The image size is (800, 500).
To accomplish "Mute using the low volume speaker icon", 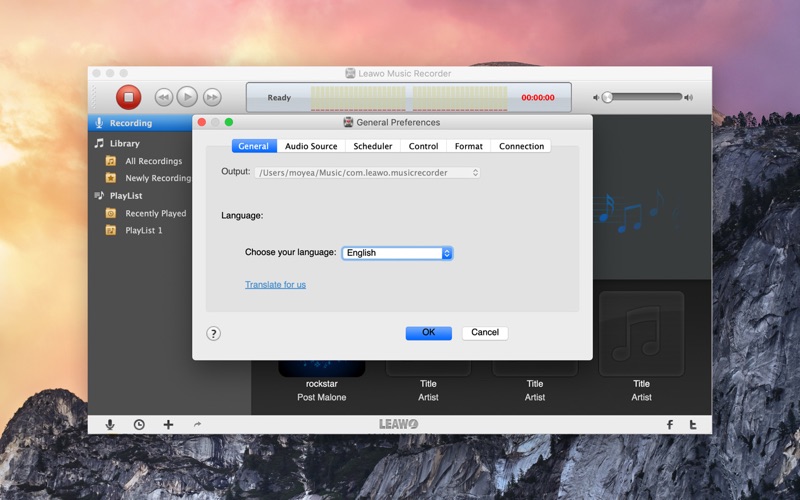I will [595, 97].
